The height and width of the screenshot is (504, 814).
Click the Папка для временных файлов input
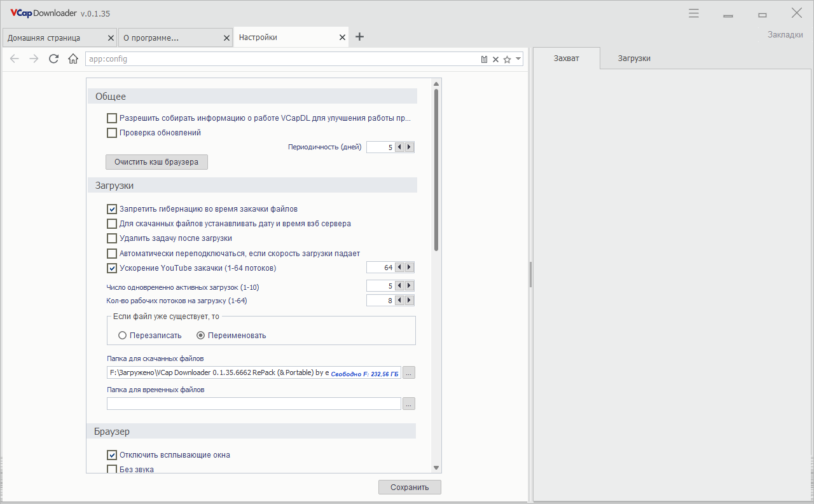pos(254,404)
